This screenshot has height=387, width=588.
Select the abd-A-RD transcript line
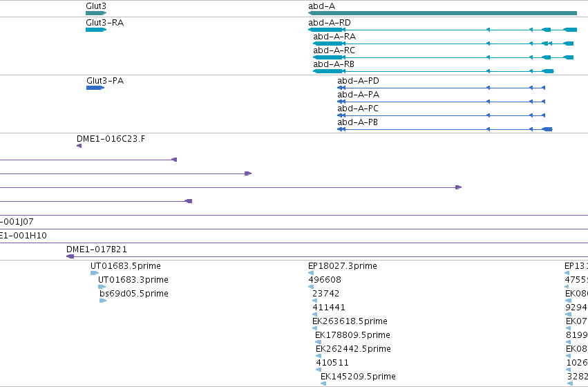pos(442,30)
